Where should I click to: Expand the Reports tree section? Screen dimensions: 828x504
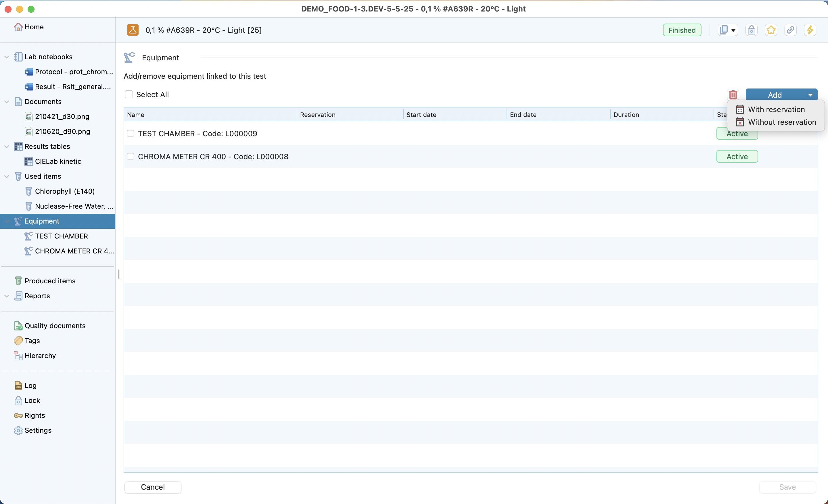pyautogui.click(x=6, y=296)
